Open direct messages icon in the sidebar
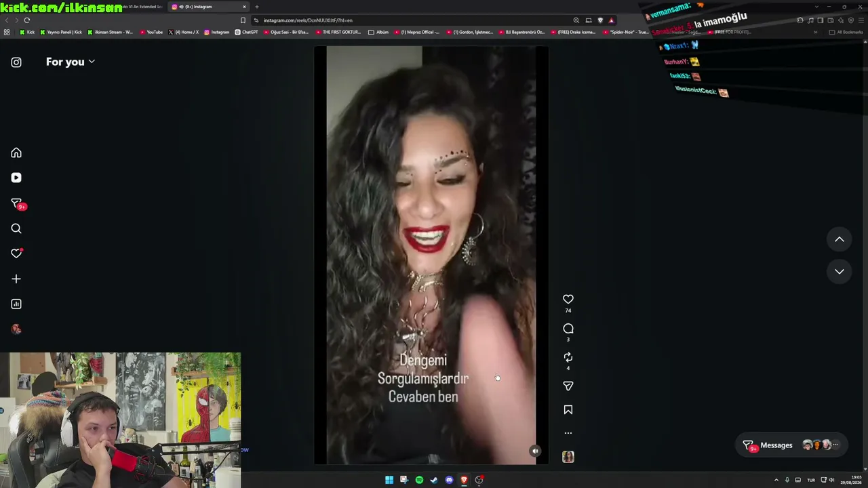This screenshot has height=488, width=868. pyautogui.click(x=17, y=203)
